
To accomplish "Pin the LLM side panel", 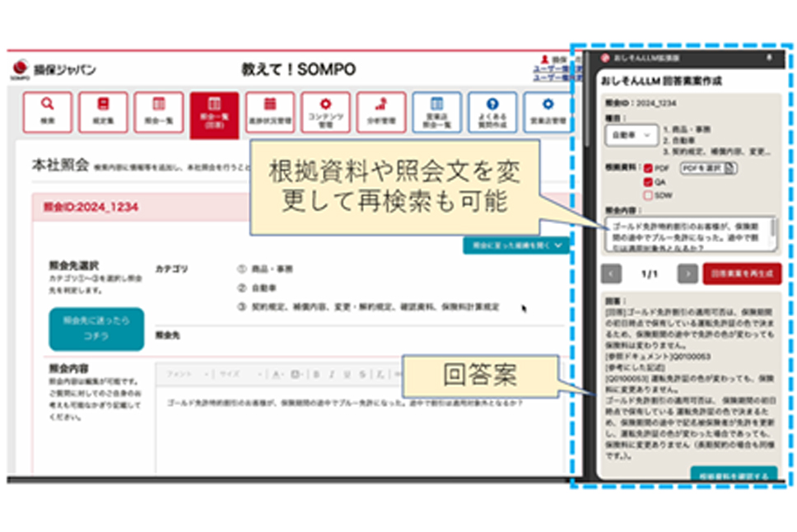I will pos(769,58).
